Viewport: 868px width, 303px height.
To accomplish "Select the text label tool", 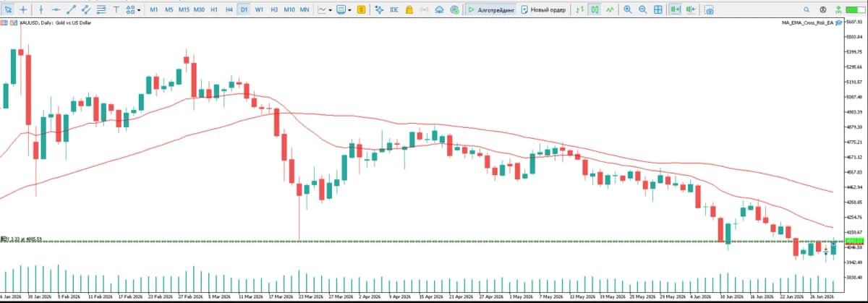I will coord(116,9).
